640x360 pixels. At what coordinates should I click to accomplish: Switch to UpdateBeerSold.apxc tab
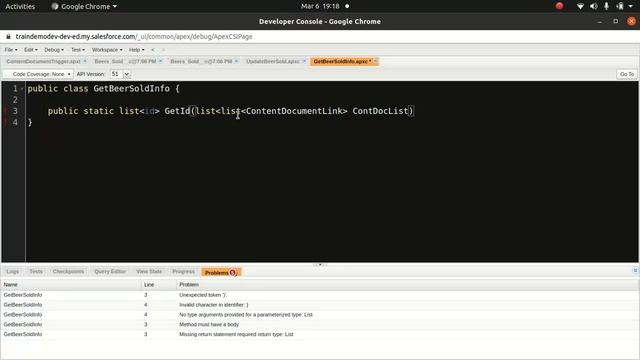pos(273,61)
